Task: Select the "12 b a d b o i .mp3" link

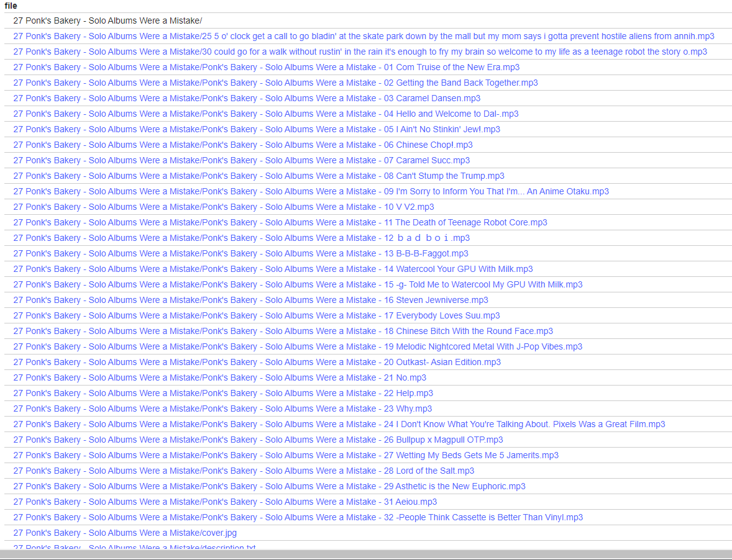Action: (x=241, y=238)
